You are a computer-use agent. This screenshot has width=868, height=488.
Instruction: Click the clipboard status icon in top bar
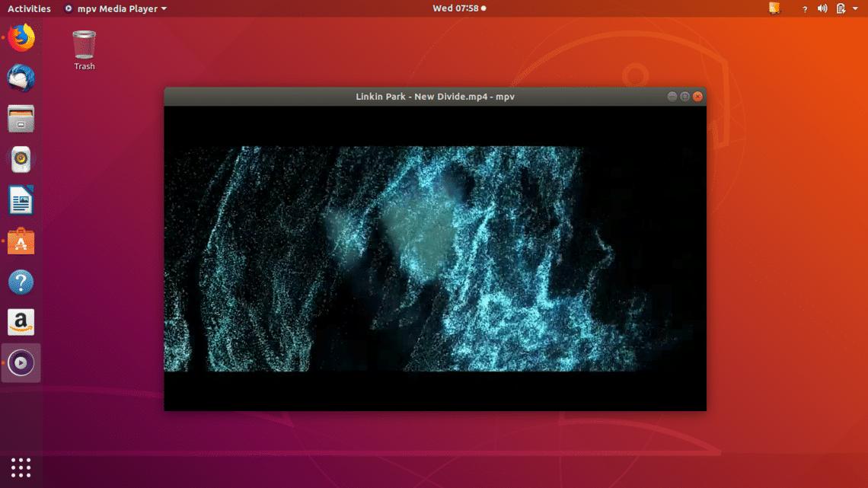pyautogui.click(x=841, y=8)
